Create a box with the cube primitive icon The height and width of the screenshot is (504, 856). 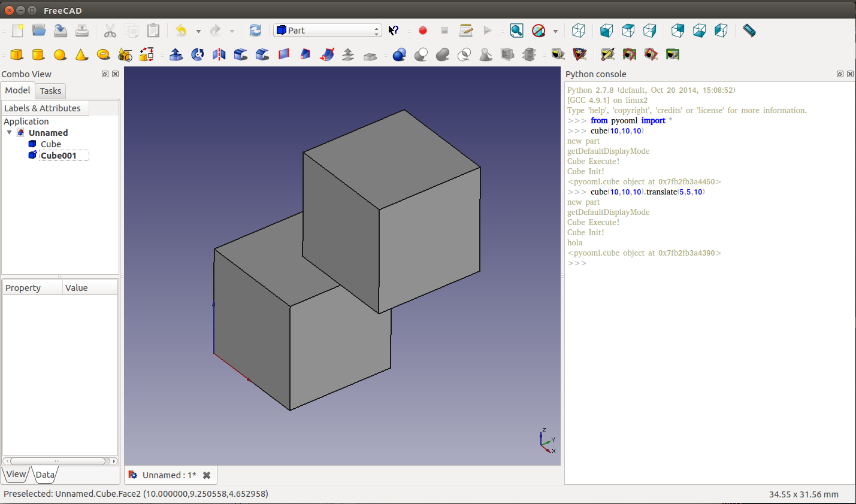[17, 54]
